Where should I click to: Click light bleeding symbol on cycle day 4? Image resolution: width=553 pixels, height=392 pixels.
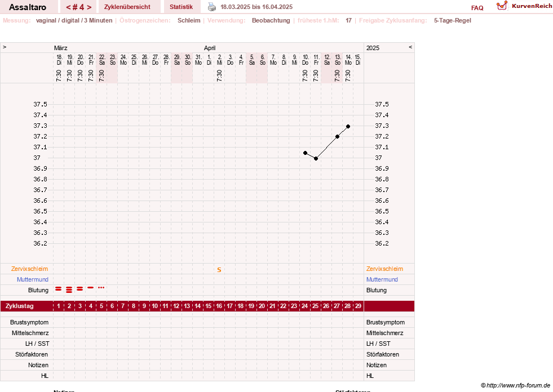click(91, 288)
